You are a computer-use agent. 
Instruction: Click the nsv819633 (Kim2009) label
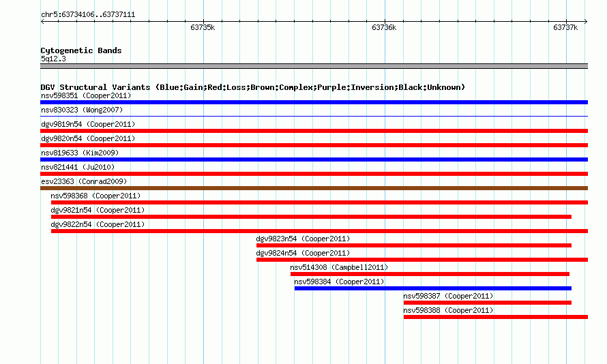pyautogui.click(x=80, y=153)
